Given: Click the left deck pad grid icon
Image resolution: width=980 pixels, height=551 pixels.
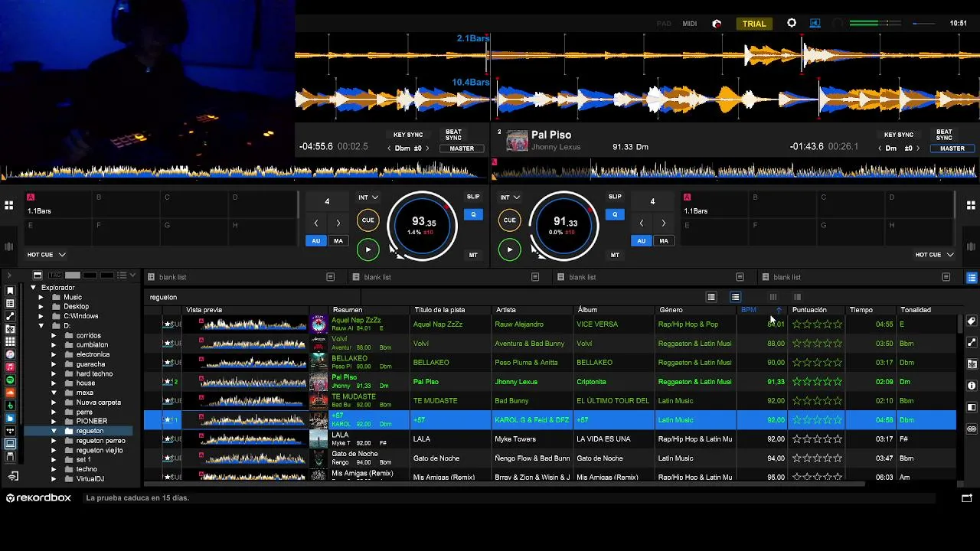Looking at the screenshot, I should pos(8,205).
